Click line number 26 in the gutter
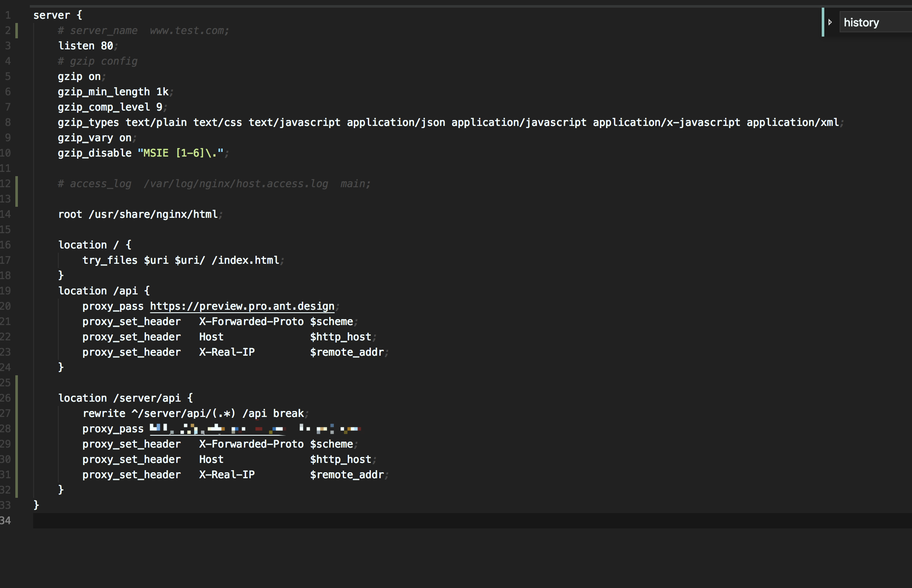Screen dimensions: 912x588 pyautogui.click(x=6, y=398)
